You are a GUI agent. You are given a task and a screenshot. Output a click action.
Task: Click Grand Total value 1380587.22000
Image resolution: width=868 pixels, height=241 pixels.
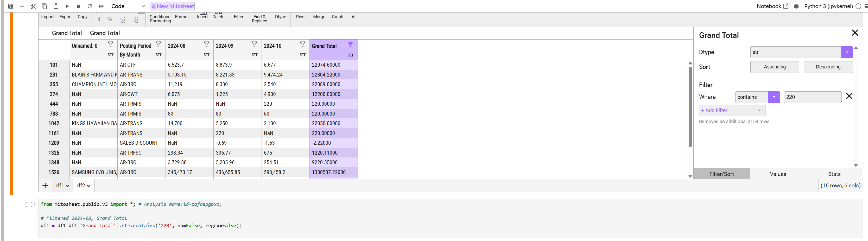click(334, 172)
